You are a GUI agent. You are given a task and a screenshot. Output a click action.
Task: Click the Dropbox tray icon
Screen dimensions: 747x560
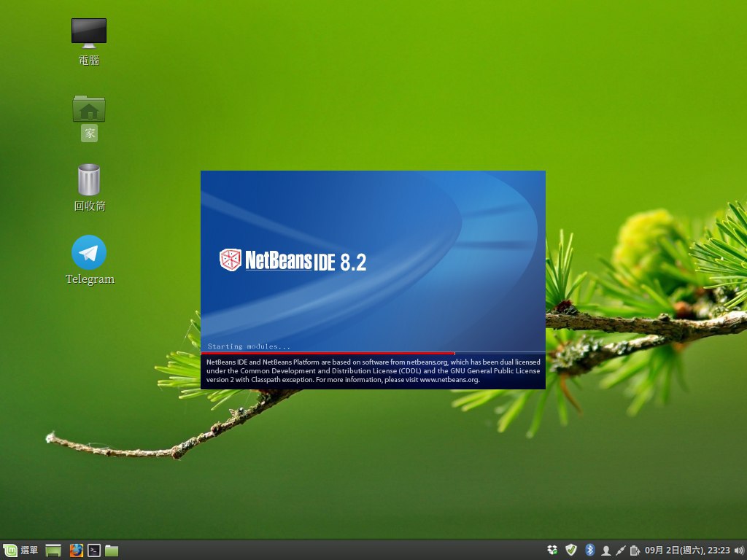552,550
